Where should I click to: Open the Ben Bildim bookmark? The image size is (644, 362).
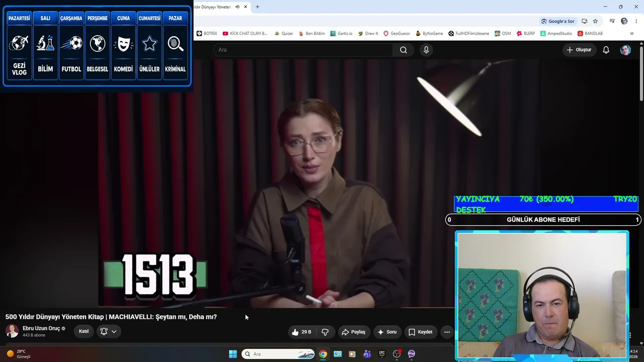(x=311, y=34)
